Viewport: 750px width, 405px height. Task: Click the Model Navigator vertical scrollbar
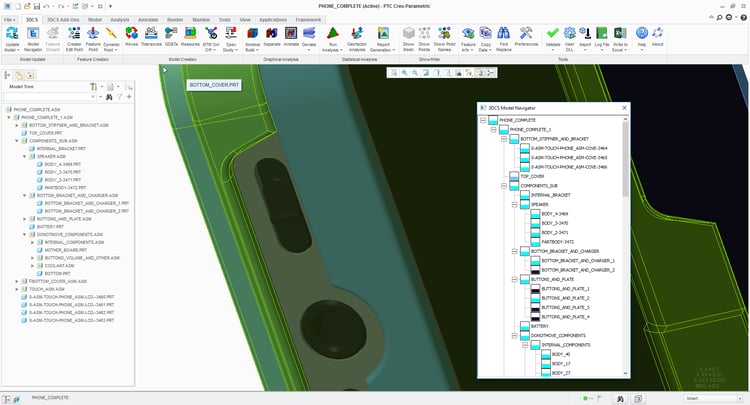[x=625, y=158]
